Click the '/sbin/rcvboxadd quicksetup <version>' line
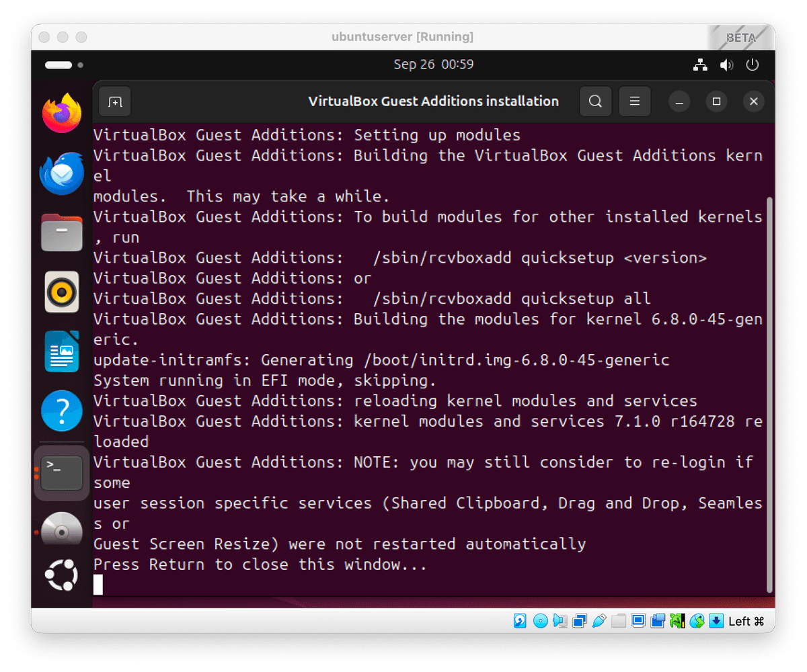 (400, 257)
